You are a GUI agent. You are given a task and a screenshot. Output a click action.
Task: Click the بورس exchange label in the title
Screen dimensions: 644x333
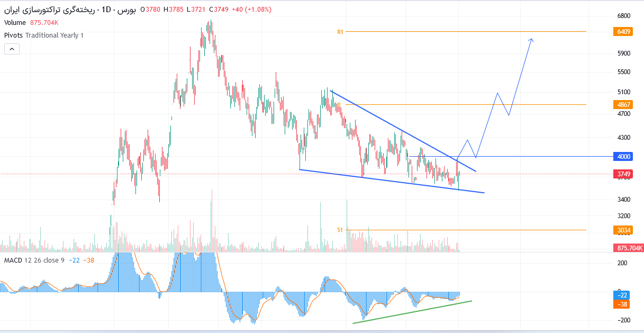[127, 10]
